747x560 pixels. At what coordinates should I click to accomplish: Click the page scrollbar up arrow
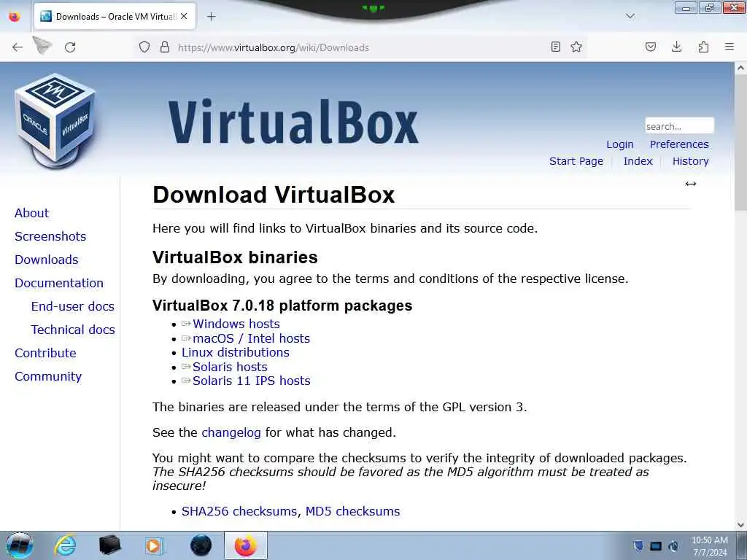tap(740, 68)
